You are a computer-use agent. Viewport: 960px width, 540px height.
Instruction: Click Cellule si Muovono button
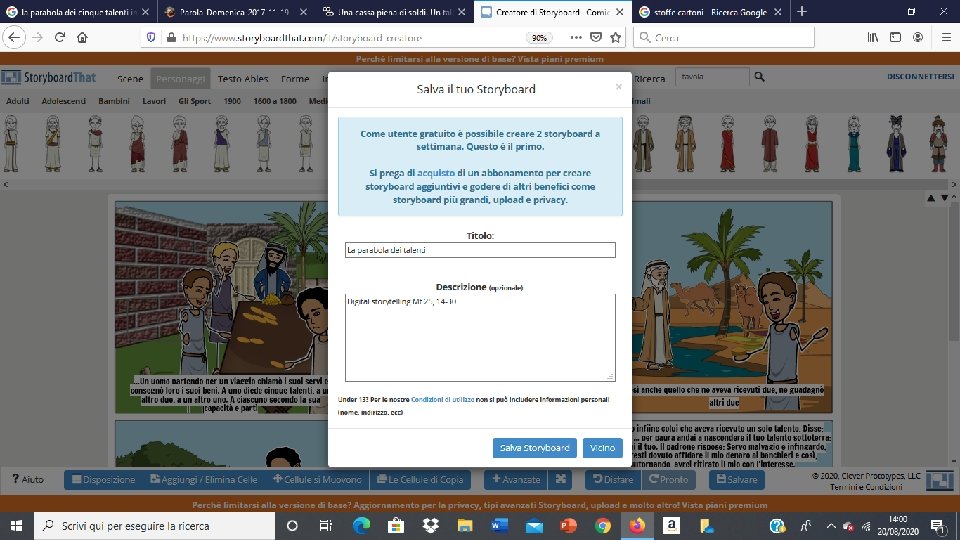317,479
